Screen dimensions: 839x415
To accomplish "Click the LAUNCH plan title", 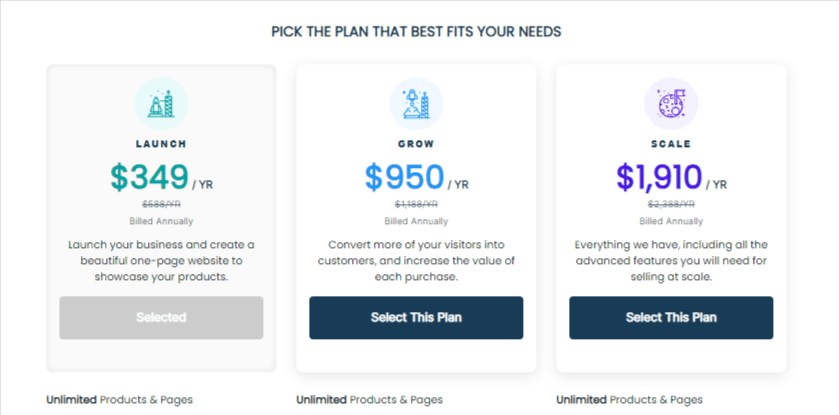I will click(161, 144).
